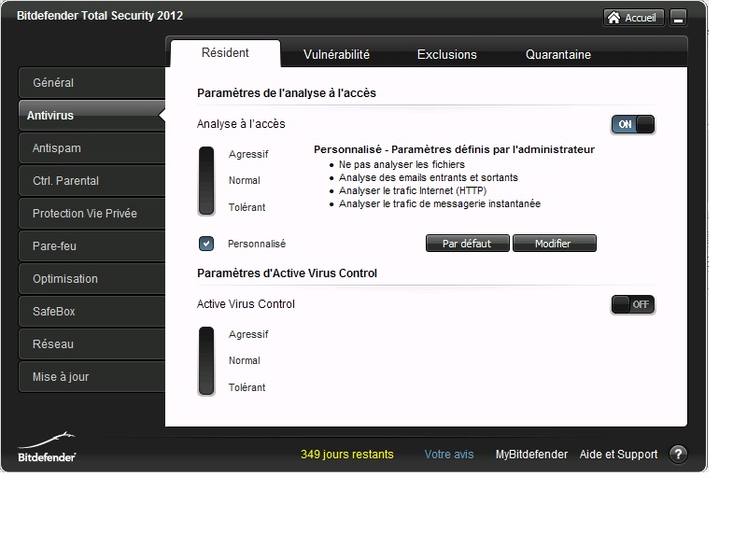Open the Mise à jour section
The height and width of the screenshot is (560, 747).
[92, 377]
